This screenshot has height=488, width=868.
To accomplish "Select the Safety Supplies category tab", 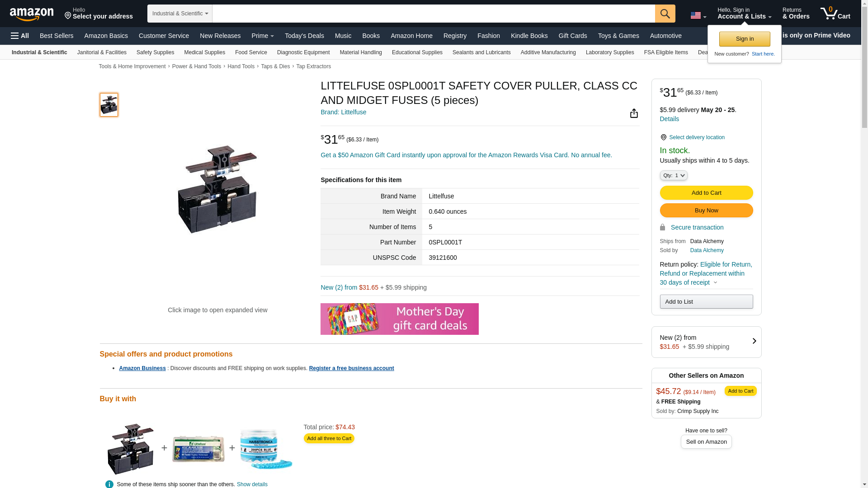I will coord(155,52).
